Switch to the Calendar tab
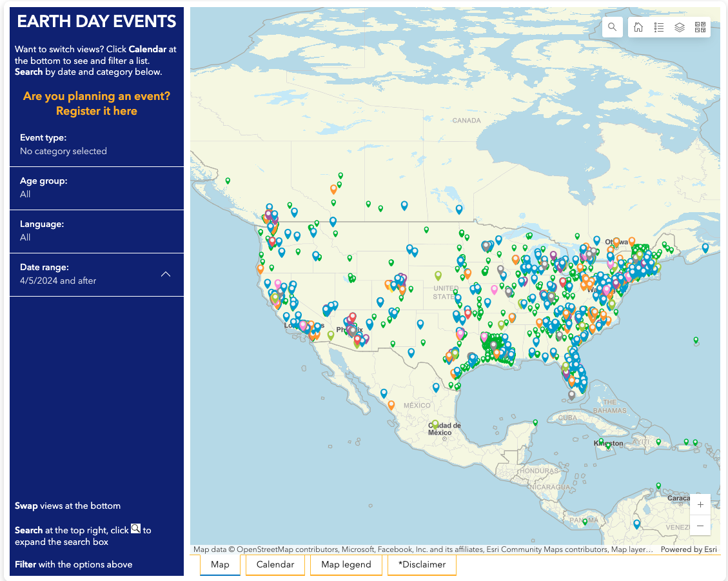 [x=275, y=565]
